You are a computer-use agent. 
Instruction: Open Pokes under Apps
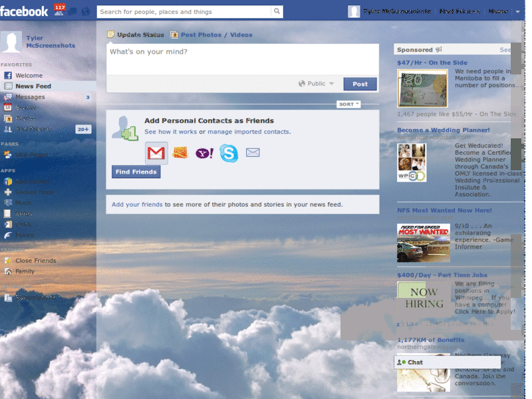pyautogui.click(x=24, y=235)
